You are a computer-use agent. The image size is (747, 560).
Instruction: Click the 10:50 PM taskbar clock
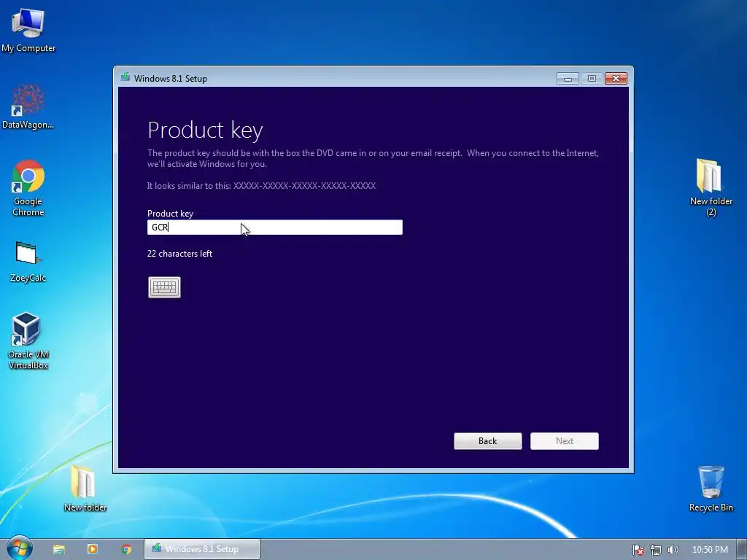pos(710,550)
